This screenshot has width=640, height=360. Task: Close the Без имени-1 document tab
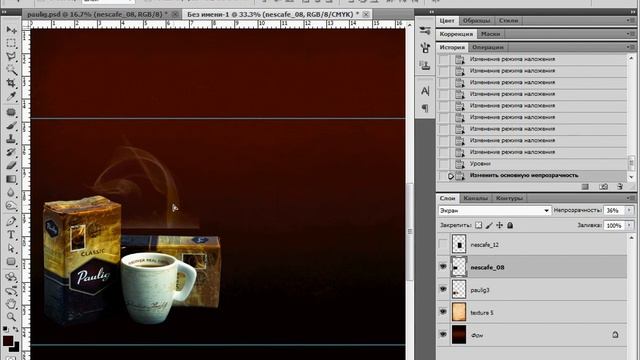point(366,14)
